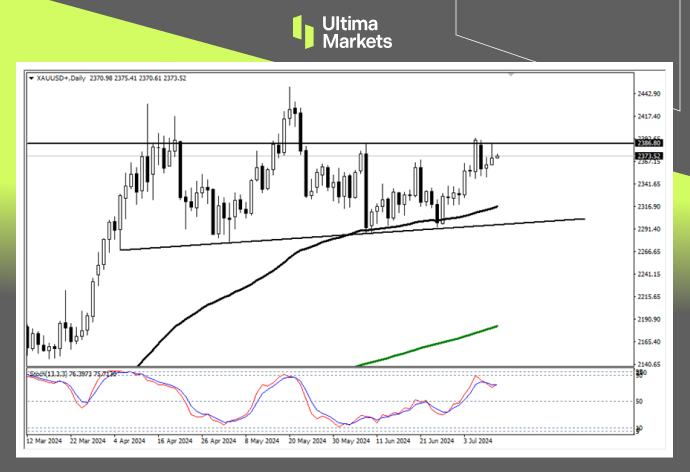Click the stochastic 50 level label

(x=638, y=401)
